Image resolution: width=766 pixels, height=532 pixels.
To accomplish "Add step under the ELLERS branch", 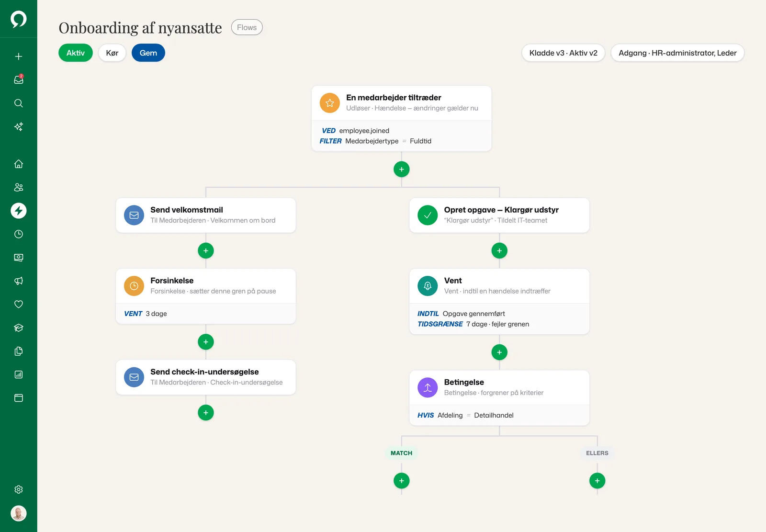I will (597, 481).
